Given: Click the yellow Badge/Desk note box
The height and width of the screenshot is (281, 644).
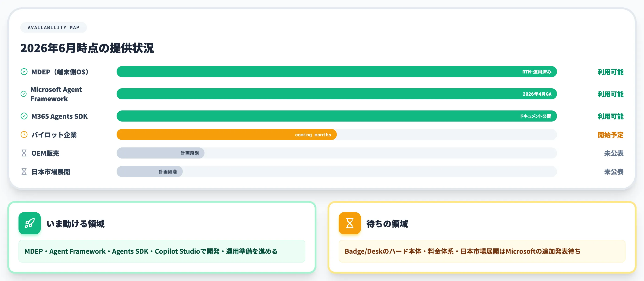Looking at the screenshot, I should 482,251.
